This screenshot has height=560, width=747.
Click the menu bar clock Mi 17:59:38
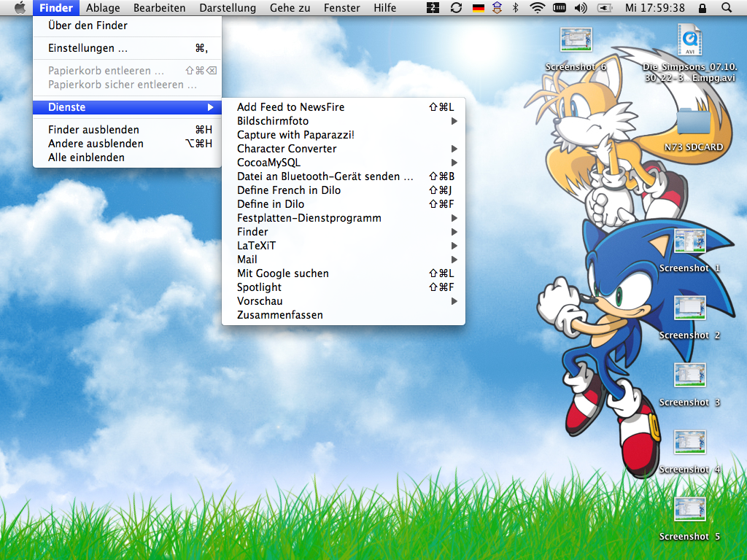coord(655,7)
